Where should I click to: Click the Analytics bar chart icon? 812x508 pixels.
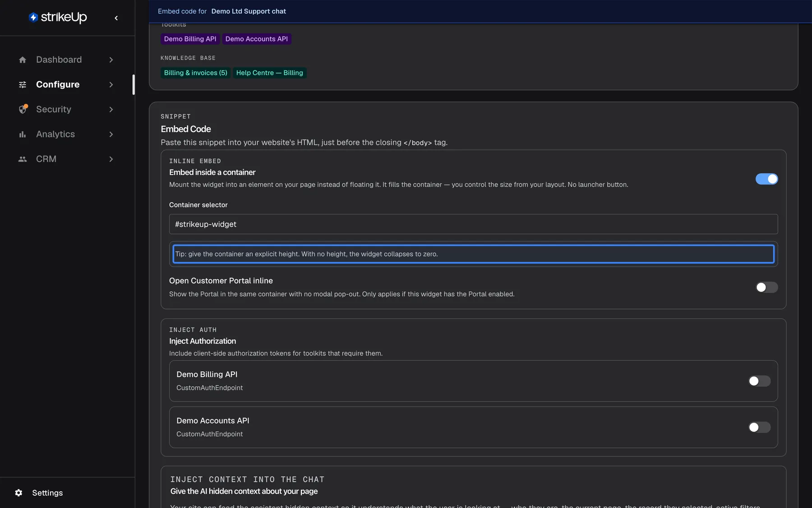pyautogui.click(x=23, y=134)
